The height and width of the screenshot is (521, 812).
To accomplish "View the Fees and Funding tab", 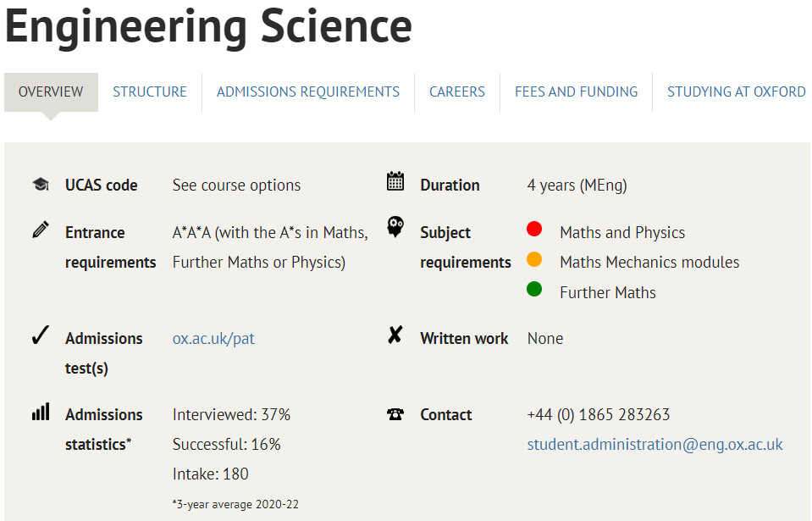I will coord(577,92).
